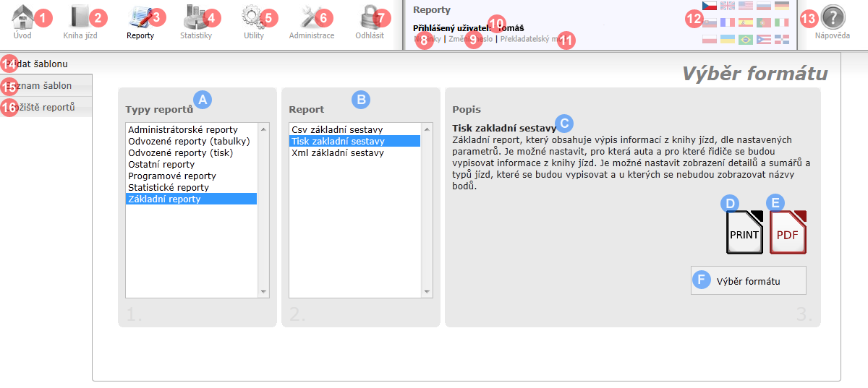
Task: Open Administrace tools icon
Action: 312,16
